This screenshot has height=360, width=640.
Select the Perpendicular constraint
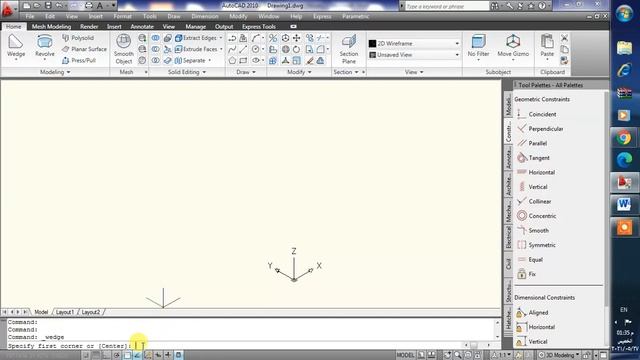pyautogui.click(x=540, y=129)
